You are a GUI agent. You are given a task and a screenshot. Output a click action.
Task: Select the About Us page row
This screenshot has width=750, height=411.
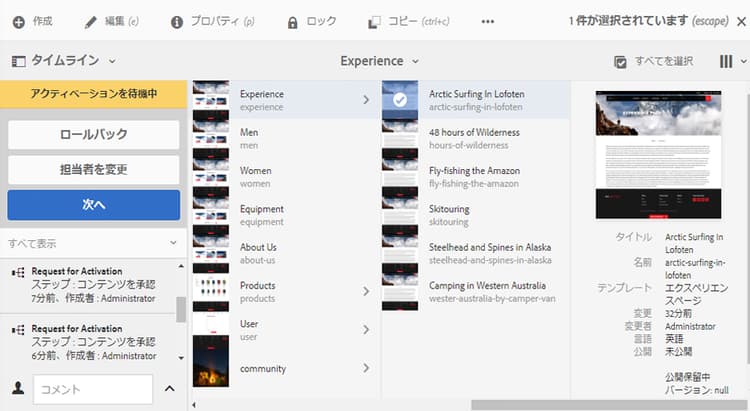pyautogui.click(x=286, y=253)
